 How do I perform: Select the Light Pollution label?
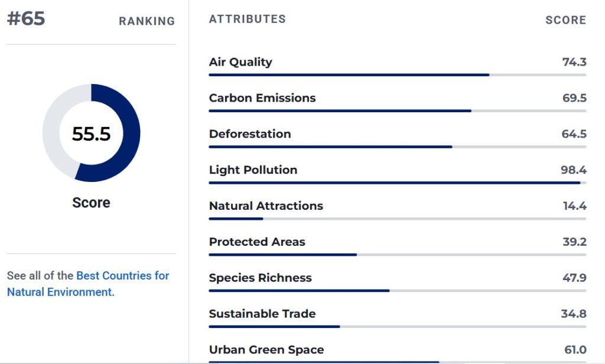click(x=253, y=170)
